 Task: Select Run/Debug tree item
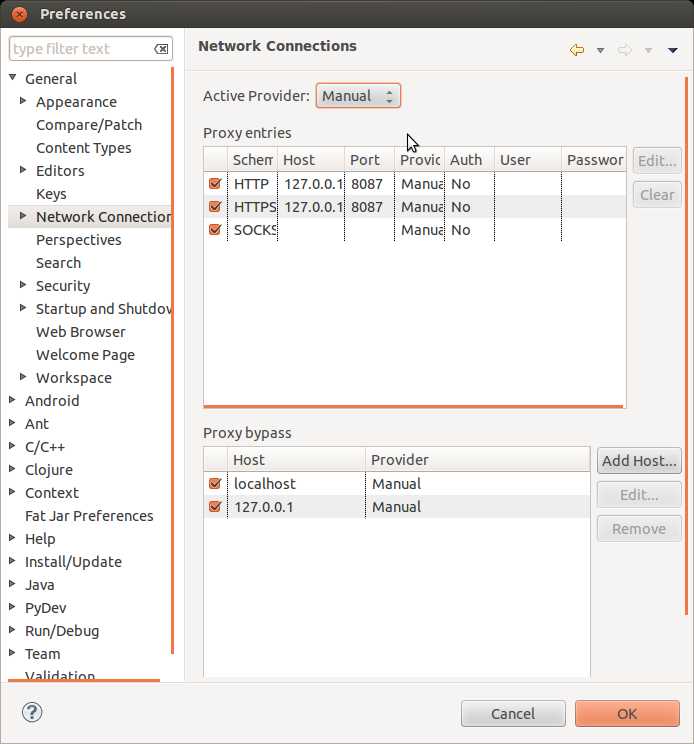[x=62, y=631]
